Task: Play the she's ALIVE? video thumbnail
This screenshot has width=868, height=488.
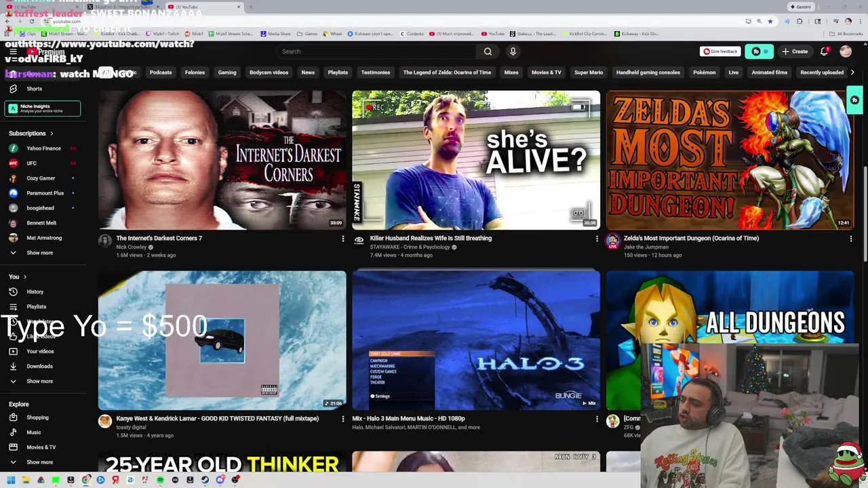Action: coord(476,160)
